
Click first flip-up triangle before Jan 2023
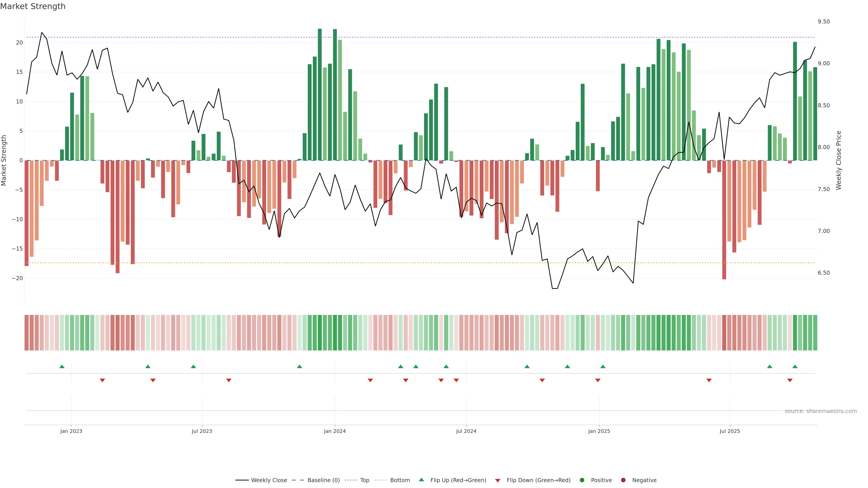[x=62, y=366]
